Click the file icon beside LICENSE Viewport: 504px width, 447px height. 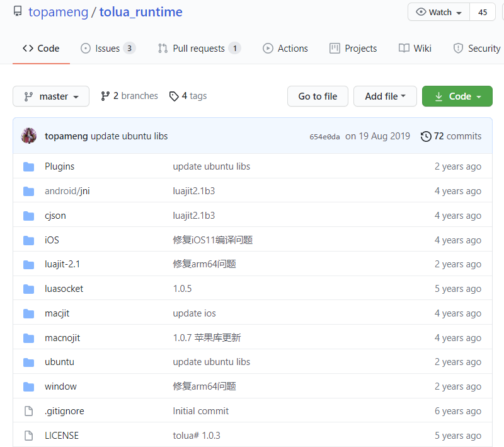[x=28, y=435]
